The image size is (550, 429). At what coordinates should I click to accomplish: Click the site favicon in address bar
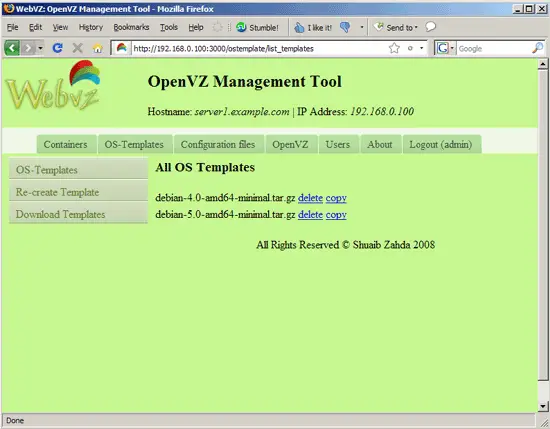122,48
